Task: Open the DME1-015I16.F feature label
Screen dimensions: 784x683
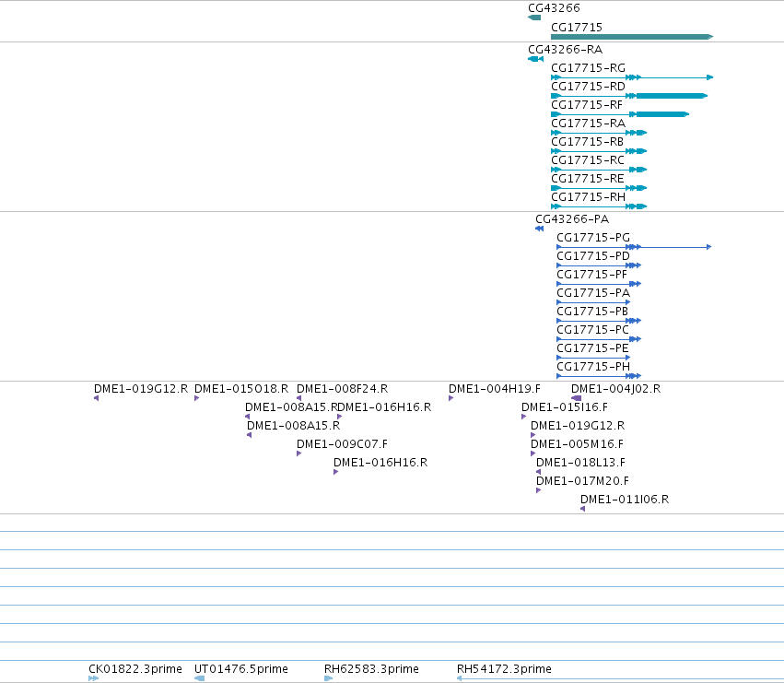Action: (565, 407)
